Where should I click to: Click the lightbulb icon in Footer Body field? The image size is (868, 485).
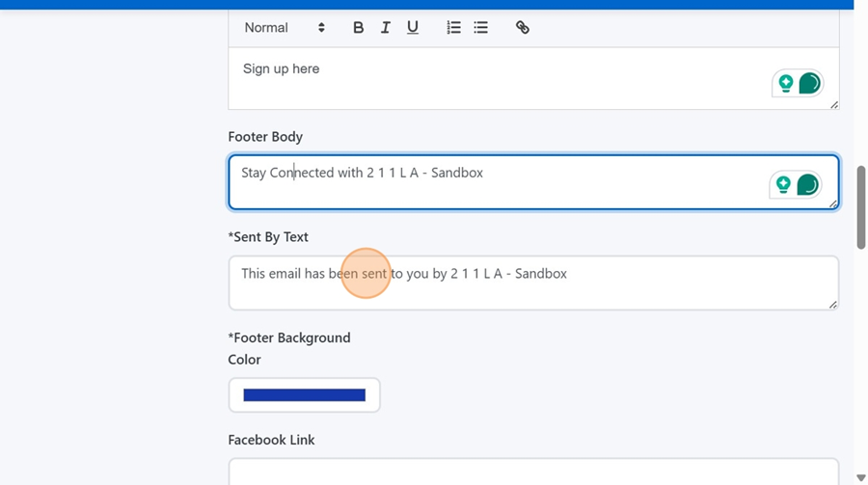tap(782, 184)
